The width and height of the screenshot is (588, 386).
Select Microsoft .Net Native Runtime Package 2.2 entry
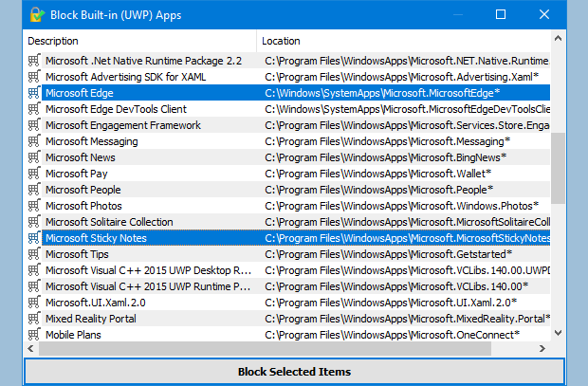click(143, 61)
